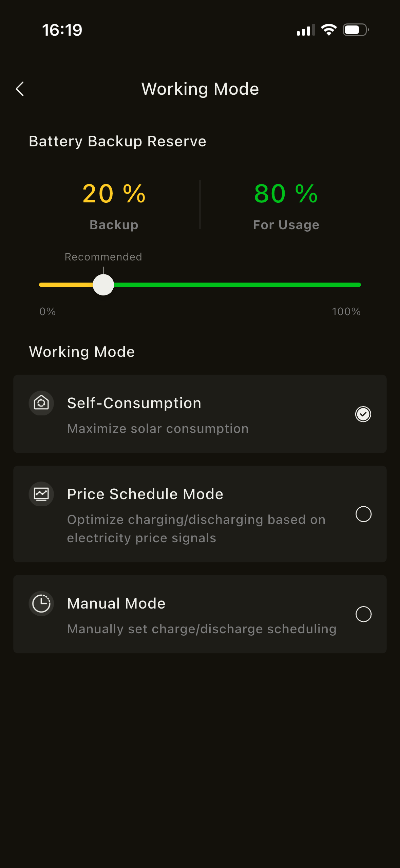Click the backup reserve slider handle
Image resolution: width=400 pixels, height=868 pixels.
[103, 285]
